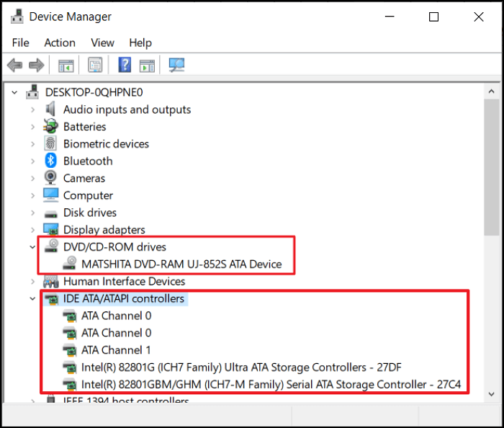504x428 pixels.
Task: Click the Cameras webcam icon
Action: point(50,178)
